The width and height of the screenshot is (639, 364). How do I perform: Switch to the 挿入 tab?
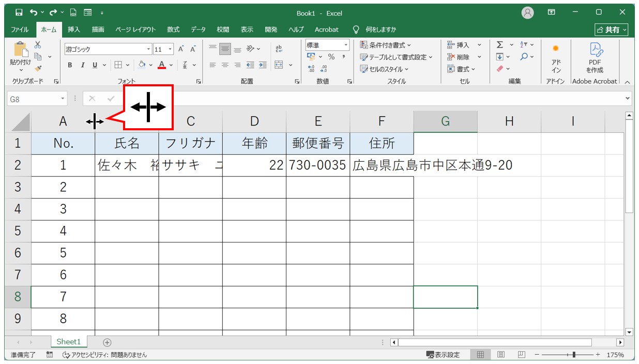point(74,29)
